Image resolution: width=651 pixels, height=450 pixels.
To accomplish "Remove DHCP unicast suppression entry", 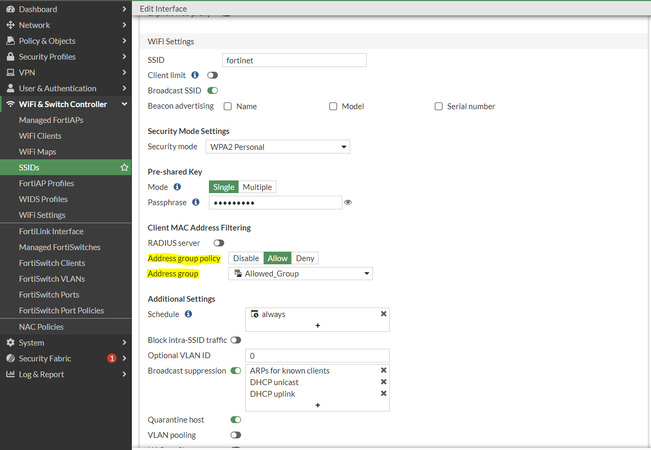I will tap(384, 382).
